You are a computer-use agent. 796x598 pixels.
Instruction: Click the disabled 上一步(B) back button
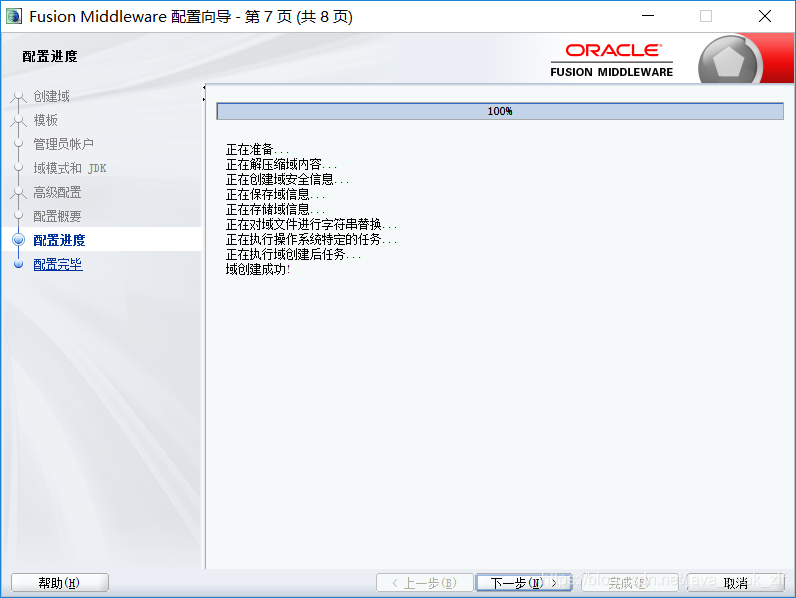(424, 583)
